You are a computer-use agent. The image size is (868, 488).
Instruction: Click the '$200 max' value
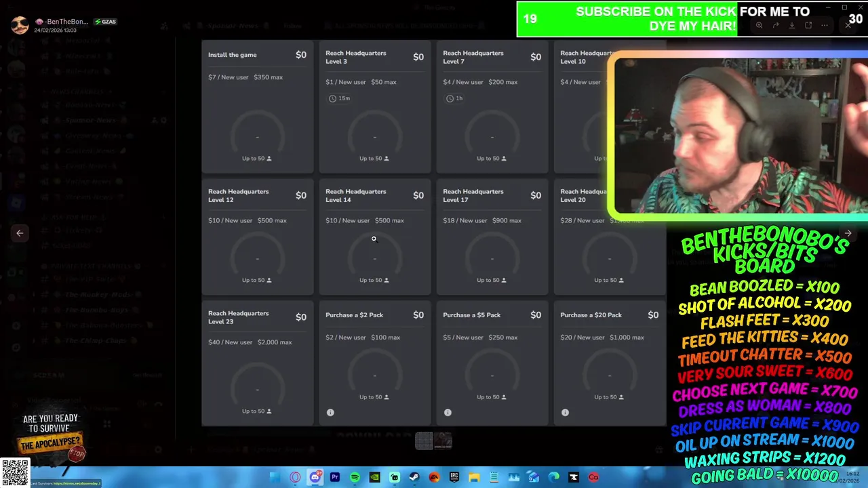[x=503, y=82]
